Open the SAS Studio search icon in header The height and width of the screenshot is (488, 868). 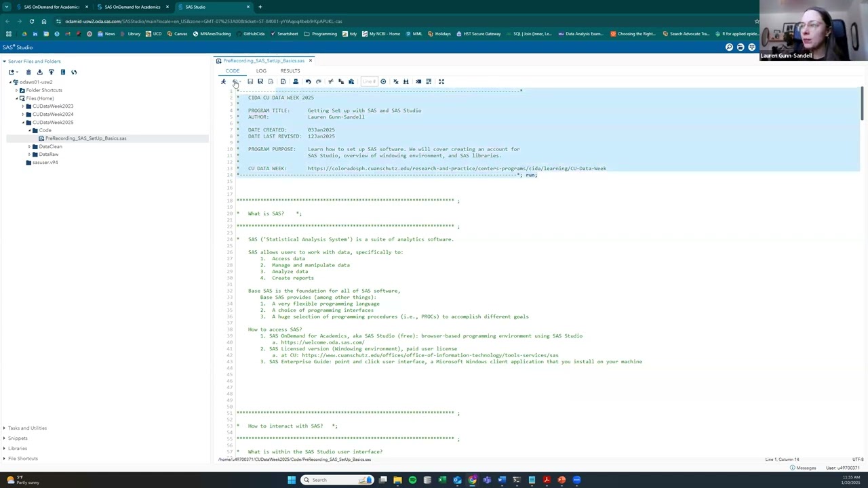tap(729, 47)
